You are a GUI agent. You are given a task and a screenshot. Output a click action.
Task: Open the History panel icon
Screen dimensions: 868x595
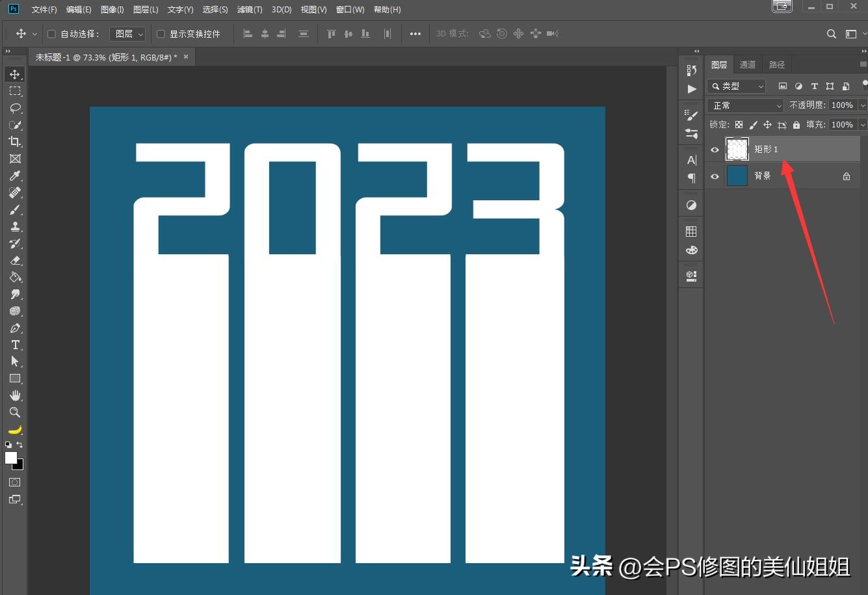click(691, 70)
